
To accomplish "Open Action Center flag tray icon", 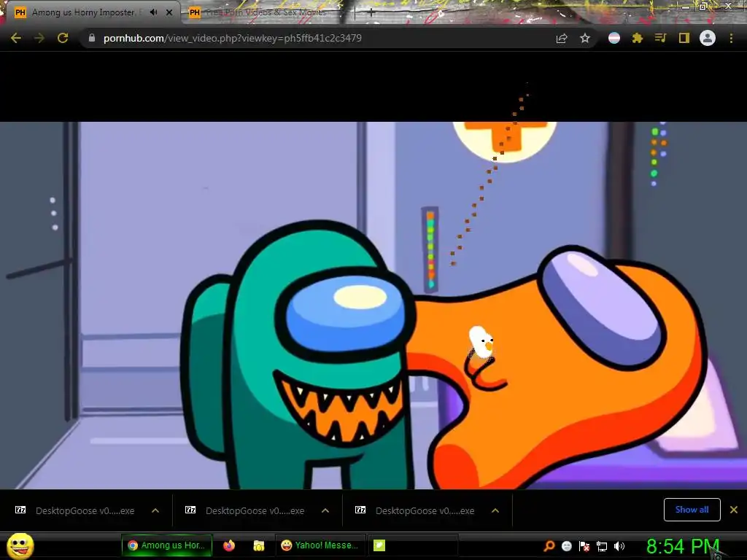I will [584, 546].
